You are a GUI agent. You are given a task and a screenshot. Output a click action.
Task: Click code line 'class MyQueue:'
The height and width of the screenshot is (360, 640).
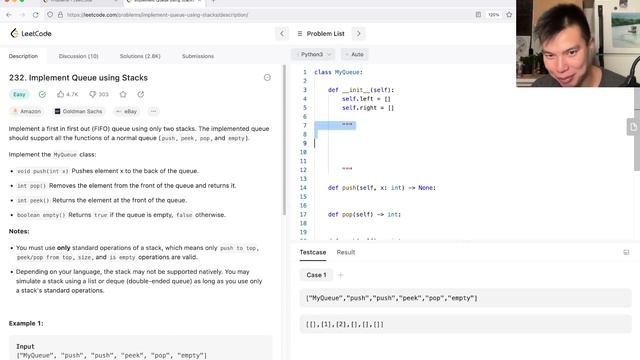(338, 72)
